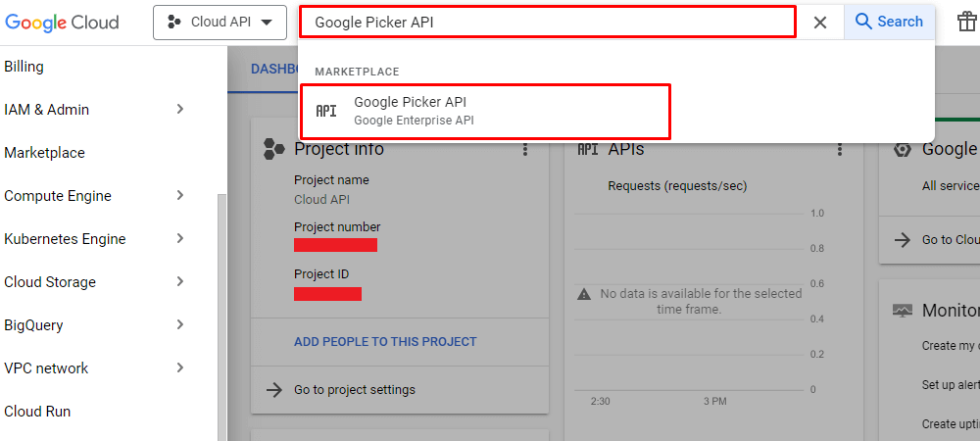
Task: Expand the Kubernetes Engine submenu chevron
Action: pyautogui.click(x=180, y=238)
